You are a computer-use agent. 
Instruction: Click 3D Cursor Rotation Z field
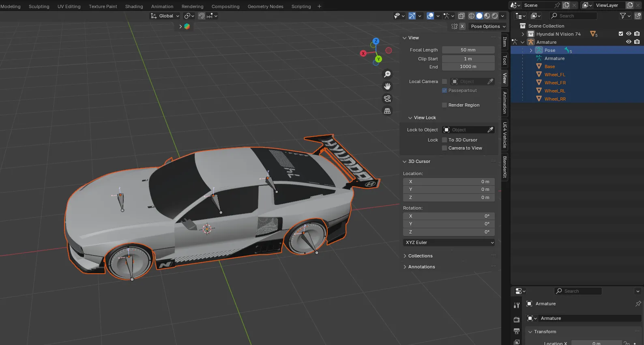coord(449,232)
